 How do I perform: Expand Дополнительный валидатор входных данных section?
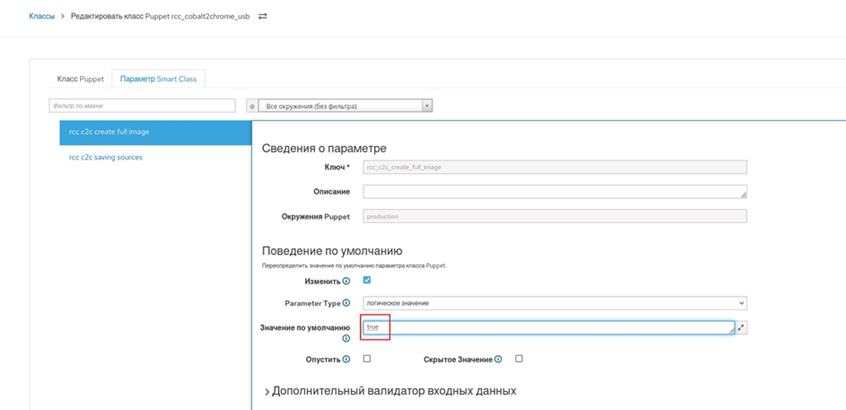pos(390,390)
